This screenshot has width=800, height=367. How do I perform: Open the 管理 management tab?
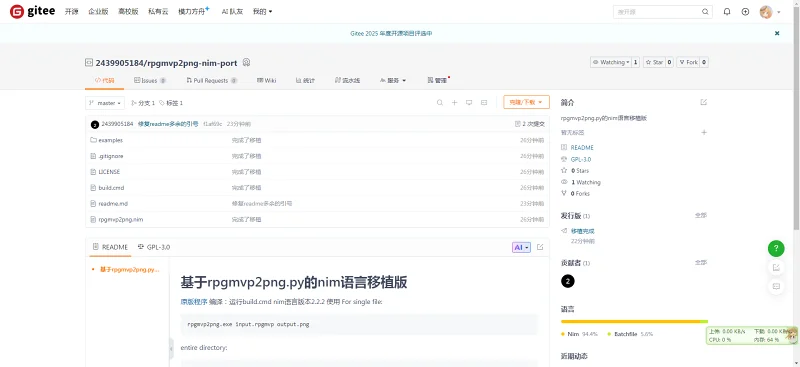(437, 81)
